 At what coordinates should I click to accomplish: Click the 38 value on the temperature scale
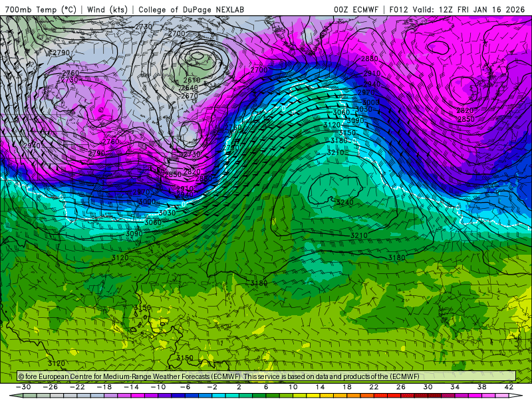481,387
